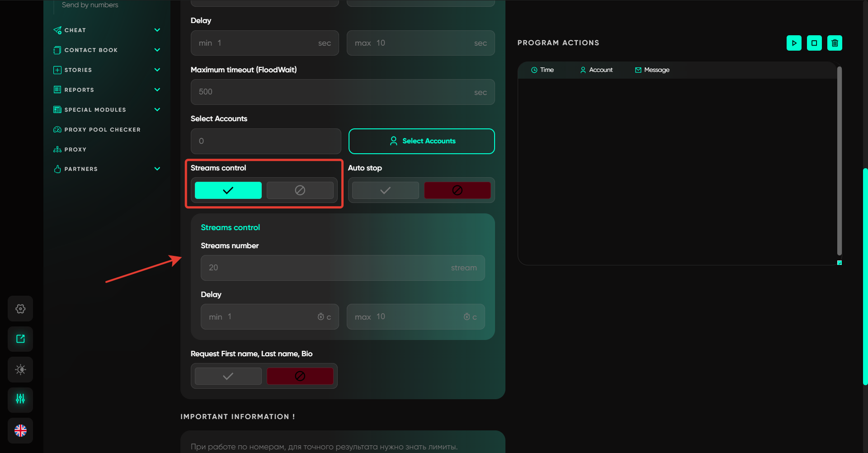
Task: Open Proxy Pool Checker page
Action: [x=102, y=130]
